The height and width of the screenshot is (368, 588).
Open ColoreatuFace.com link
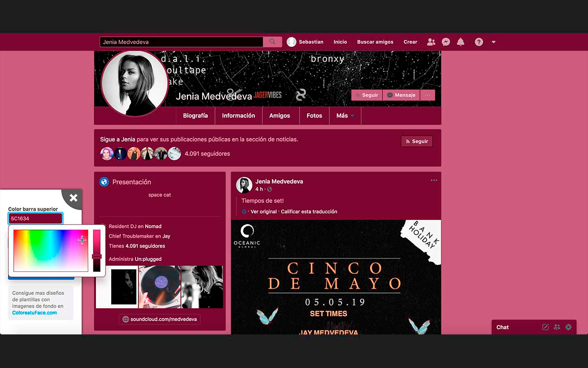pos(34,313)
